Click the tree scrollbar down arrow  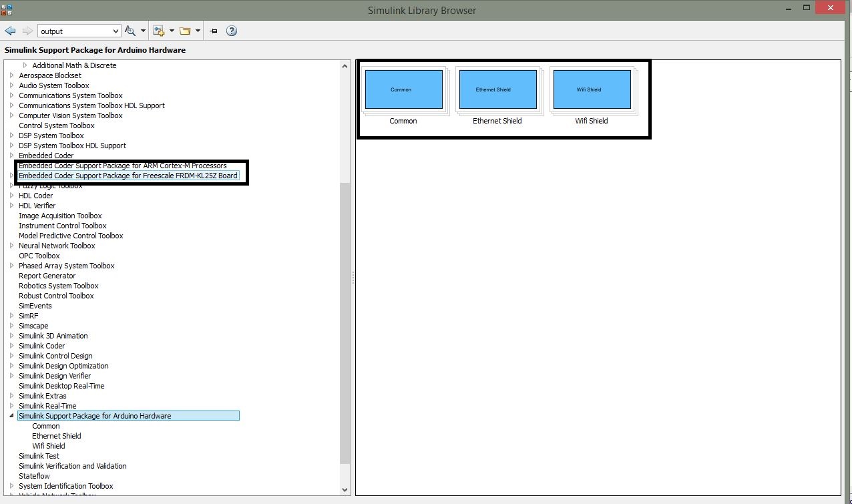tap(345, 489)
